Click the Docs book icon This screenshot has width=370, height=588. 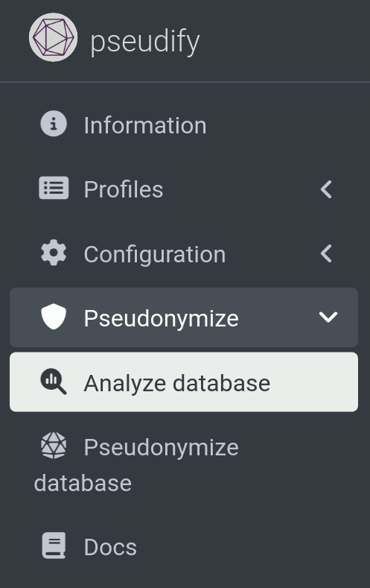54,546
